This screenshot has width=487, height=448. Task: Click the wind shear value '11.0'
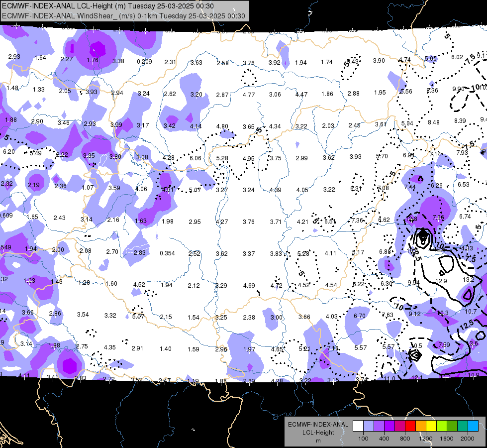pos(390,378)
